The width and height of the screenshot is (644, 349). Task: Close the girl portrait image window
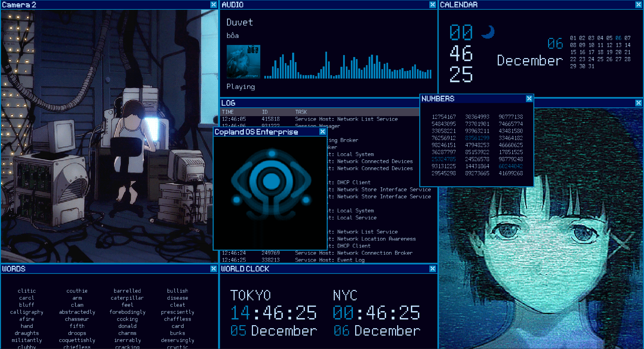pos(638,103)
